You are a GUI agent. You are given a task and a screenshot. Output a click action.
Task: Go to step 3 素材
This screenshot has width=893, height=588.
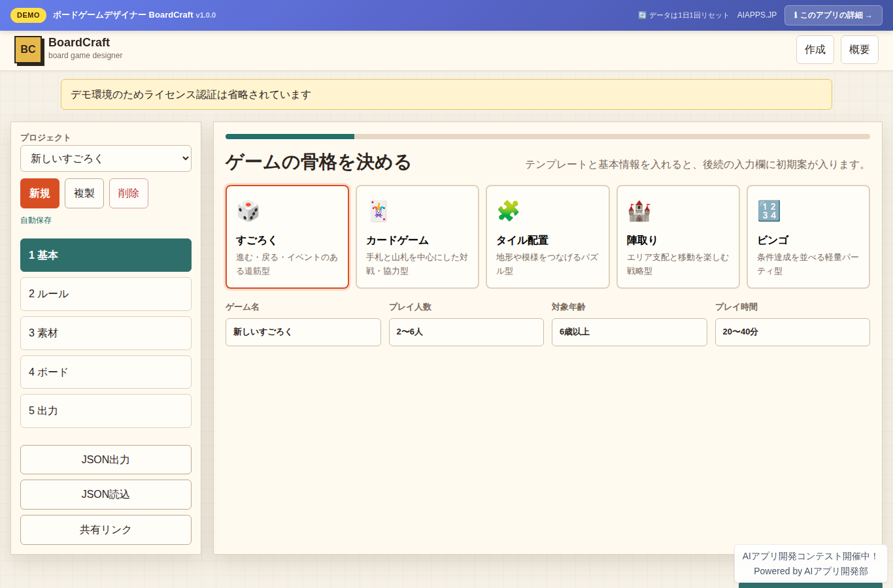[x=106, y=333]
